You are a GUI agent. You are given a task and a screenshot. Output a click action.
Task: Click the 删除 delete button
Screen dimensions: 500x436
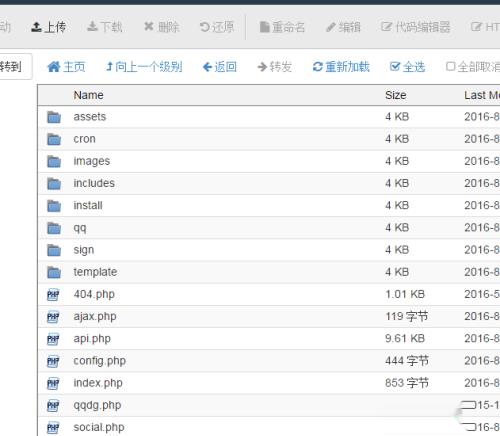pos(162,27)
